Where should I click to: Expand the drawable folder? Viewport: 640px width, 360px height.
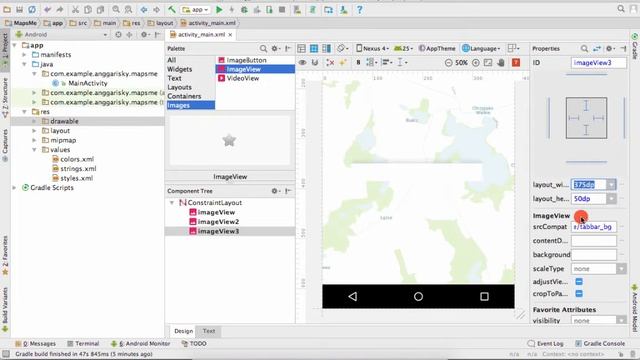click(34, 121)
